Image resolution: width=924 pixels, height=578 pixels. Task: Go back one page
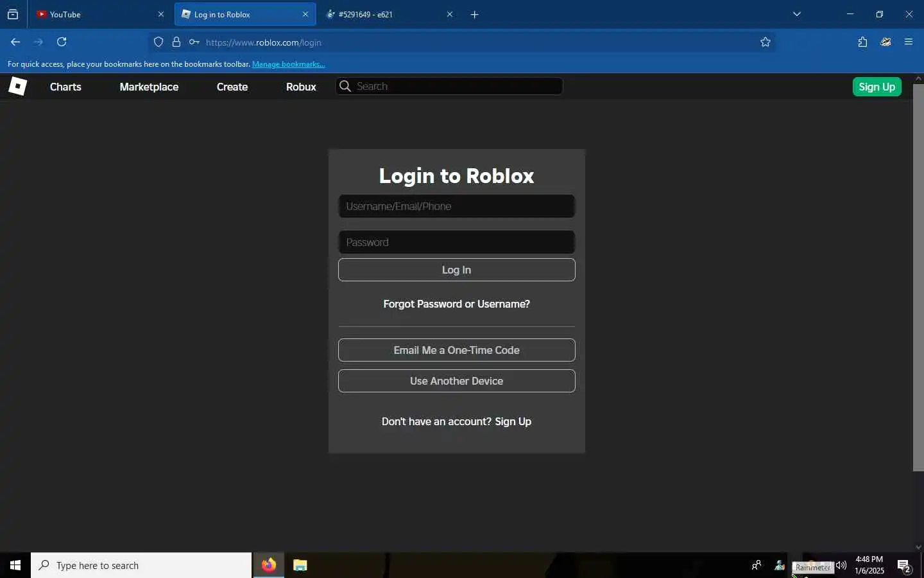(x=15, y=42)
